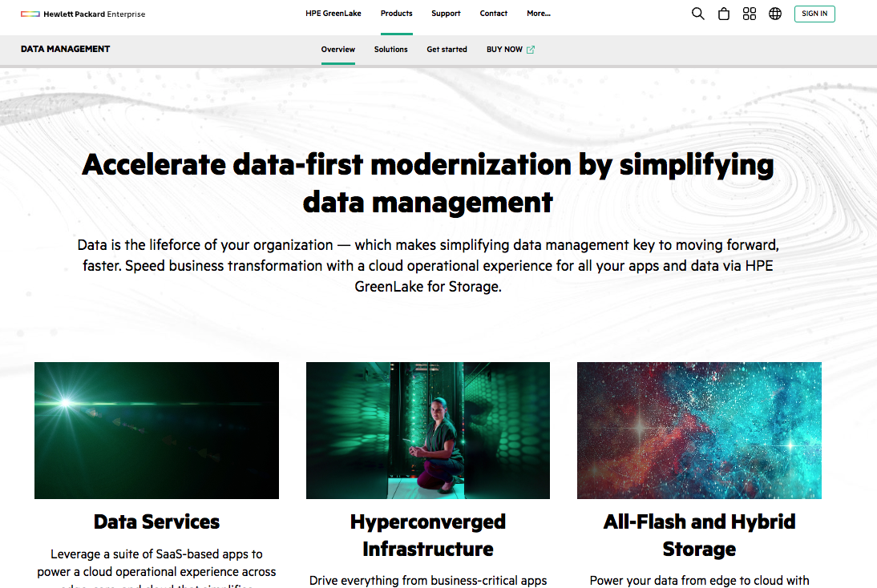Click the Data Services image thumbnail
This screenshot has width=877, height=588.
[x=156, y=430]
